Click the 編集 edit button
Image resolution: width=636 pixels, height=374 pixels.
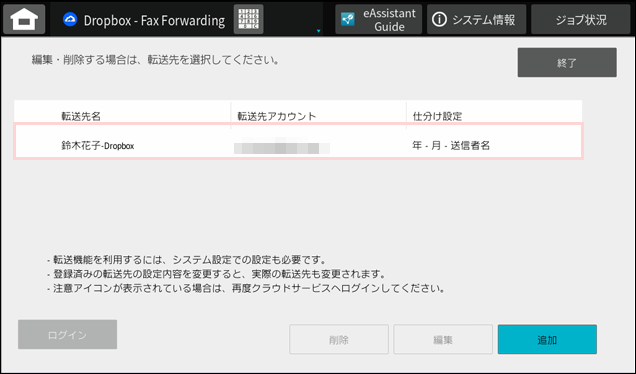point(443,339)
